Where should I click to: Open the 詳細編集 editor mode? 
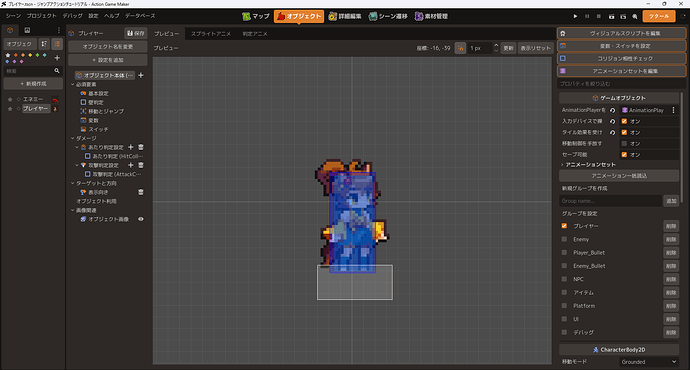[345, 16]
